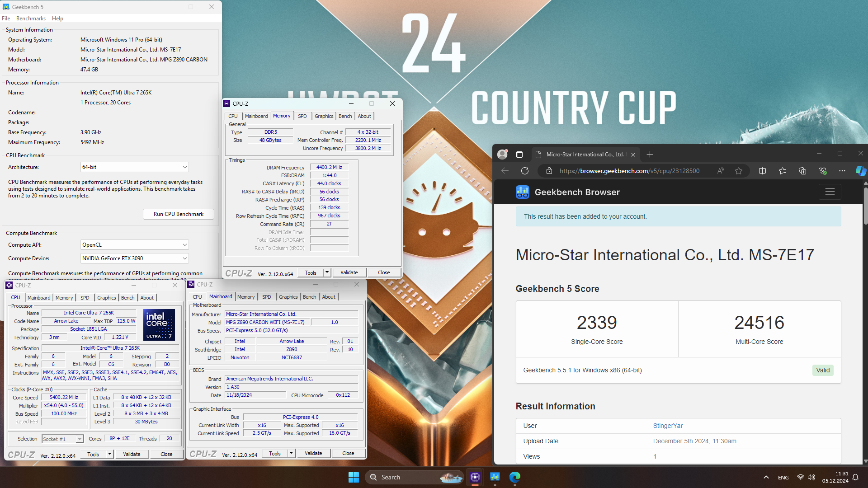Screen dimensions: 868x488
Task: Open CPU-Z icon in taskbar
Action: click(475, 477)
